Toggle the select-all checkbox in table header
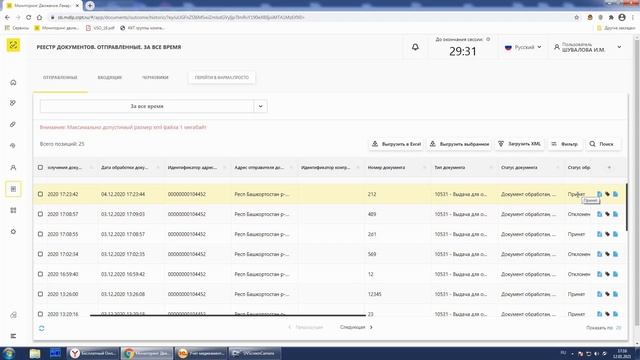This screenshot has width=640, height=360. tap(40, 167)
